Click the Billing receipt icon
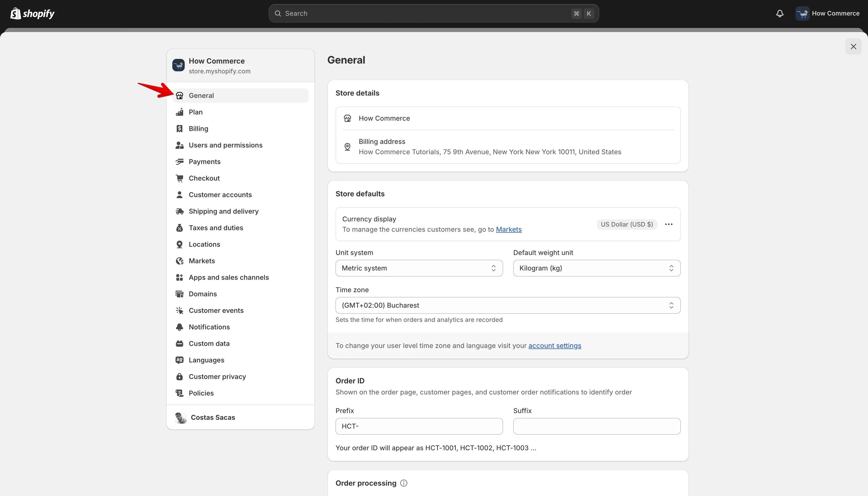868x496 pixels. [x=180, y=129]
